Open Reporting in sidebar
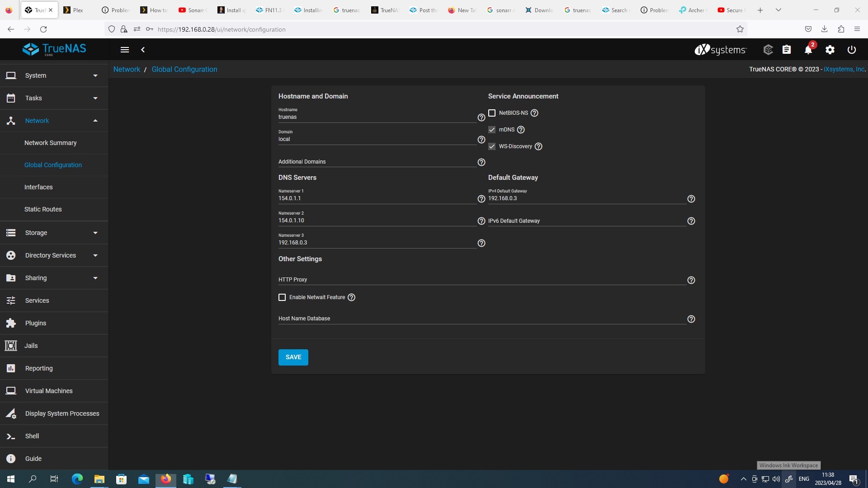The height and width of the screenshot is (488, 868). tap(54, 368)
